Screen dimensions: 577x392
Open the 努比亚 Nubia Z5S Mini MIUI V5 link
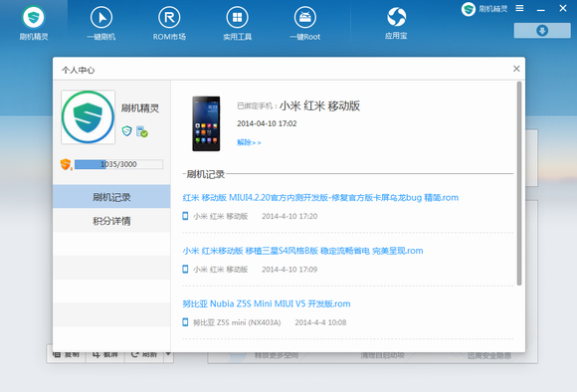pos(267,303)
